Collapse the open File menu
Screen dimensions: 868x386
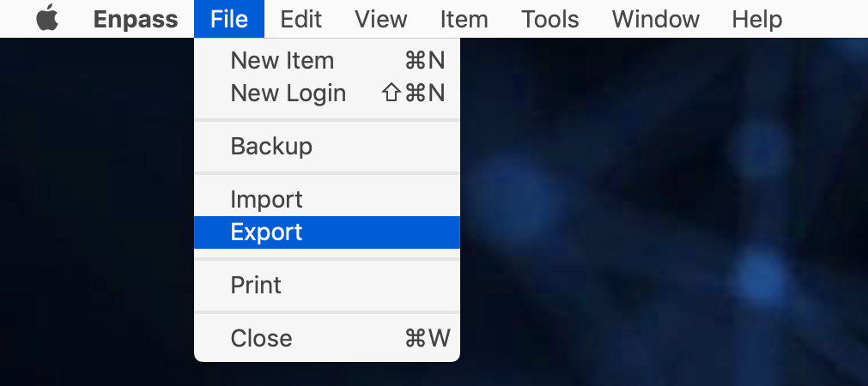(228, 19)
